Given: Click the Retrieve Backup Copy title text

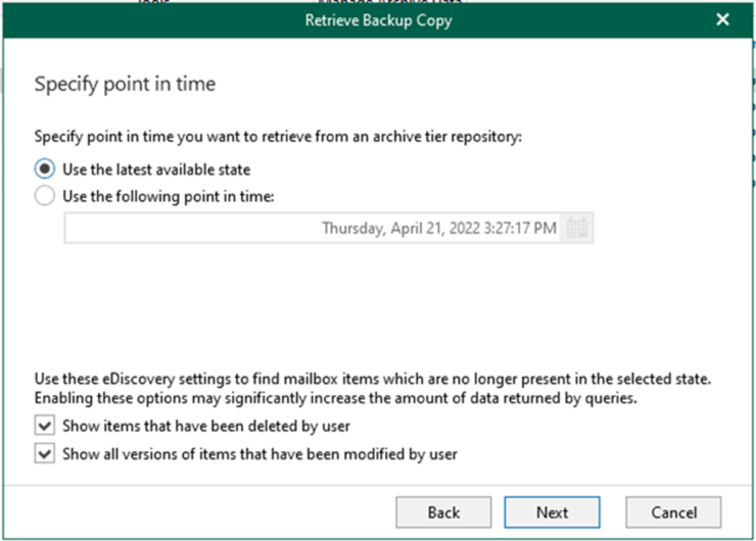Looking at the screenshot, I should tap(378, 20).
